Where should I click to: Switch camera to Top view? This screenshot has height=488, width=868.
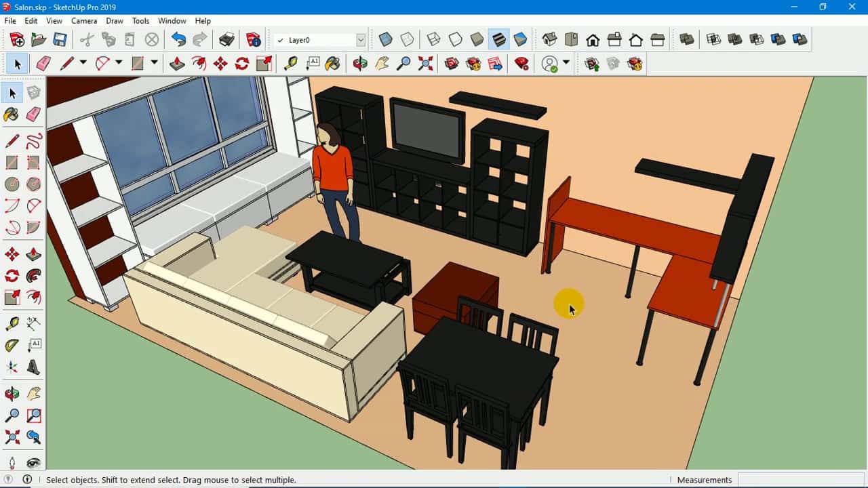[572, 39]
